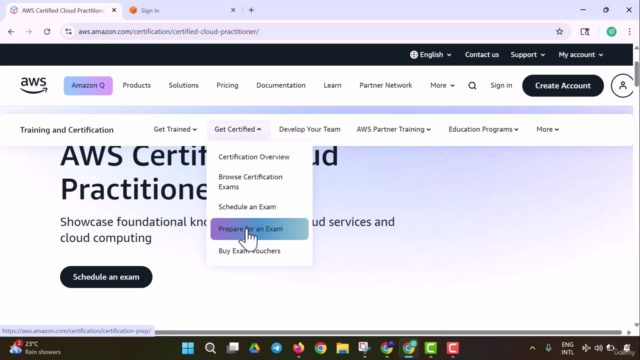Open the volume control tray icon

[598, 348]
